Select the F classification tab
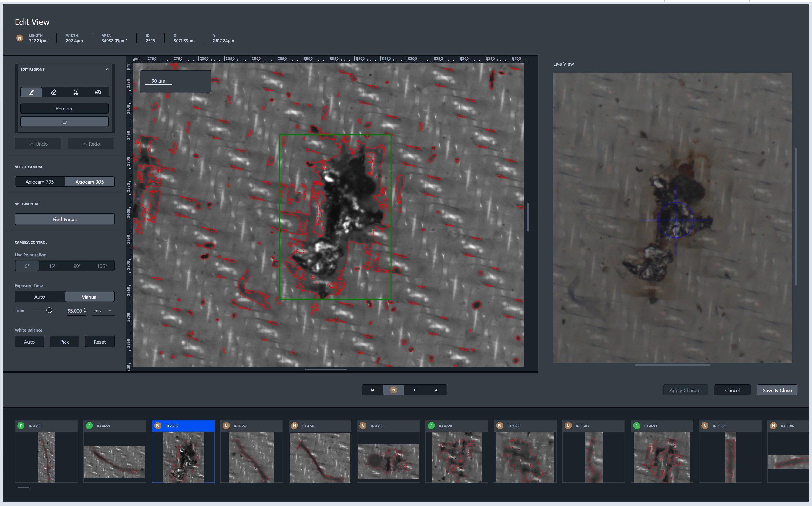812x506 pixels. (x=415, y=390)
